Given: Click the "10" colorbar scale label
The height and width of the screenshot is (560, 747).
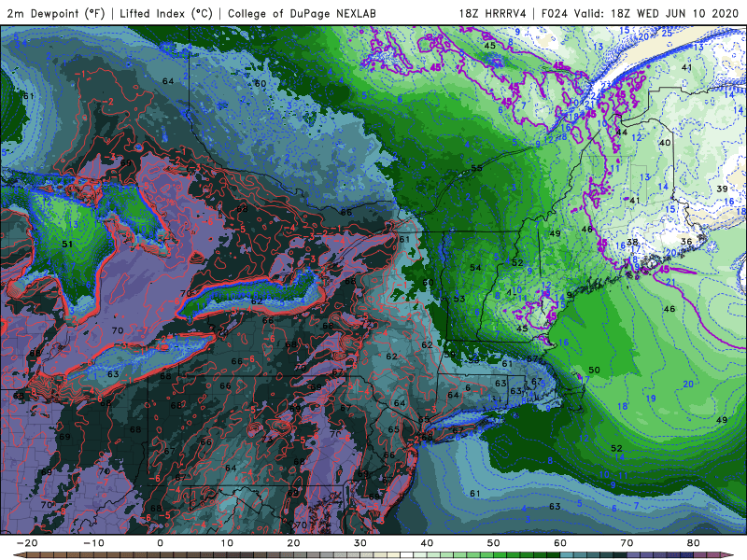Looking at the screenshot, I should (x=227, y=543).
